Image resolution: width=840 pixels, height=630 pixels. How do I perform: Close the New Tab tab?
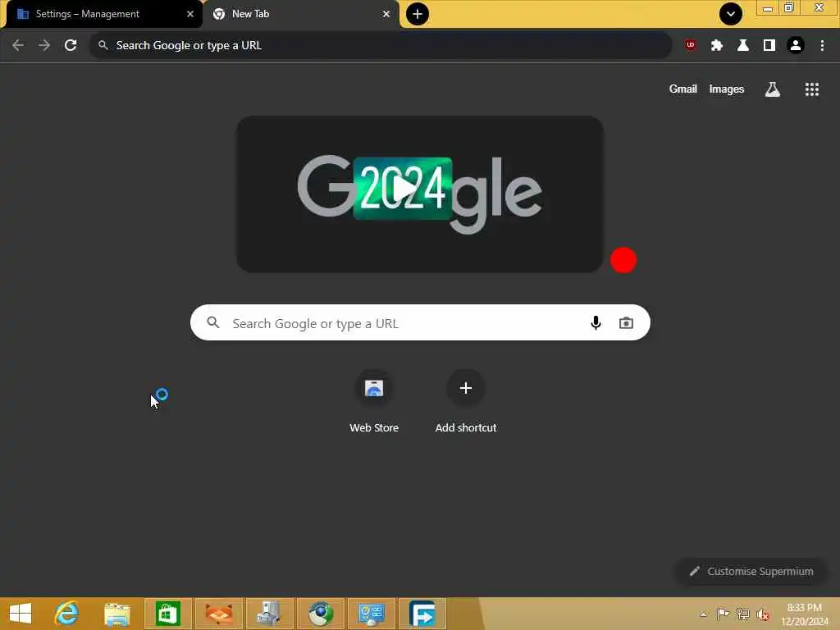coord(386,15)
